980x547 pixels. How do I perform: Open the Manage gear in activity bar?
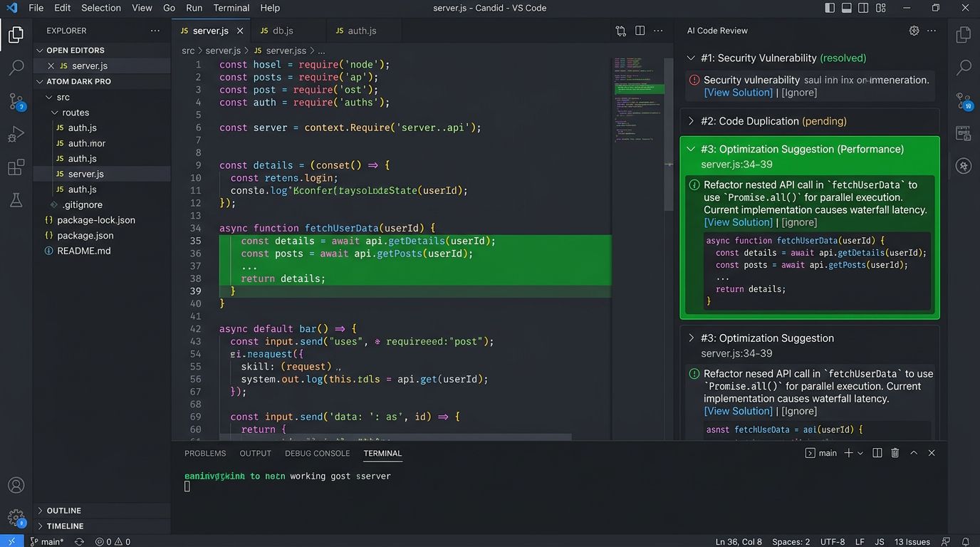(x=16, y=518)
